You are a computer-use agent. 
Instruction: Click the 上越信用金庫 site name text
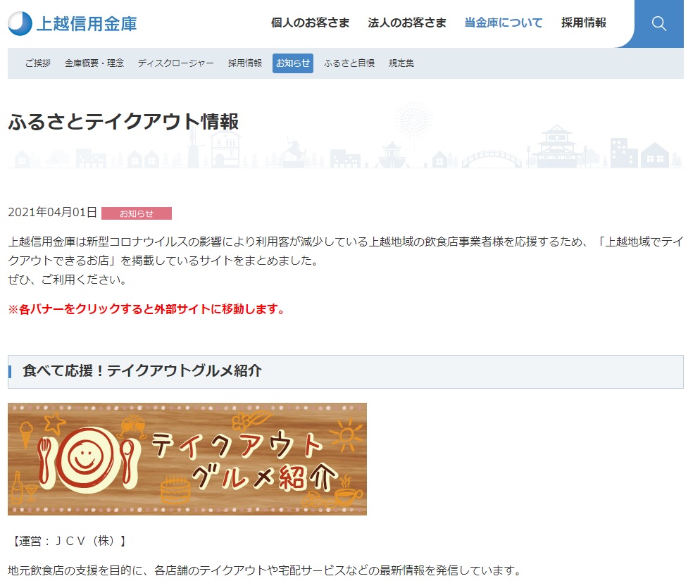(x=87, y=24)
